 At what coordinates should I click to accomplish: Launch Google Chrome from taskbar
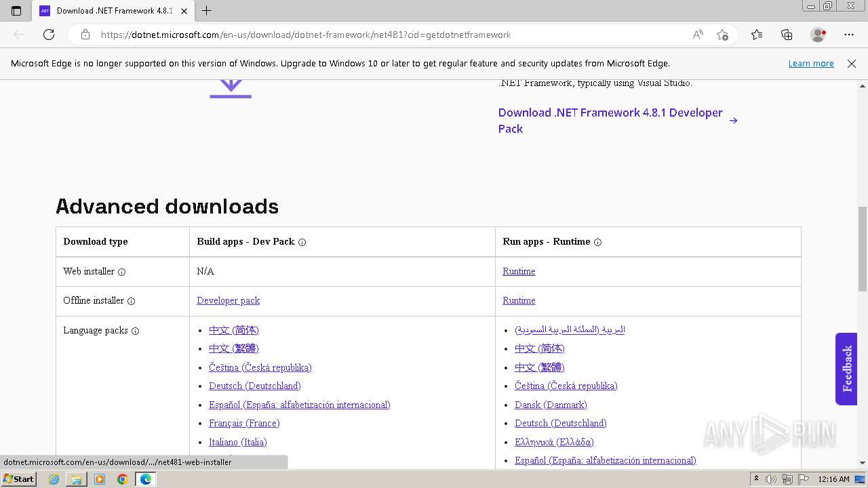[123, 479]
